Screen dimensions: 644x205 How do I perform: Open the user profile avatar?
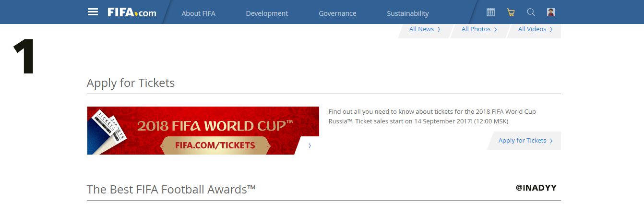[551, 12]
